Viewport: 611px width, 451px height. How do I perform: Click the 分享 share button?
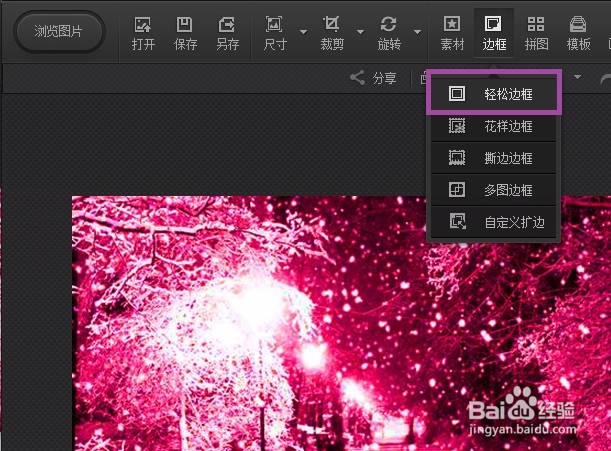pos(373,78)
